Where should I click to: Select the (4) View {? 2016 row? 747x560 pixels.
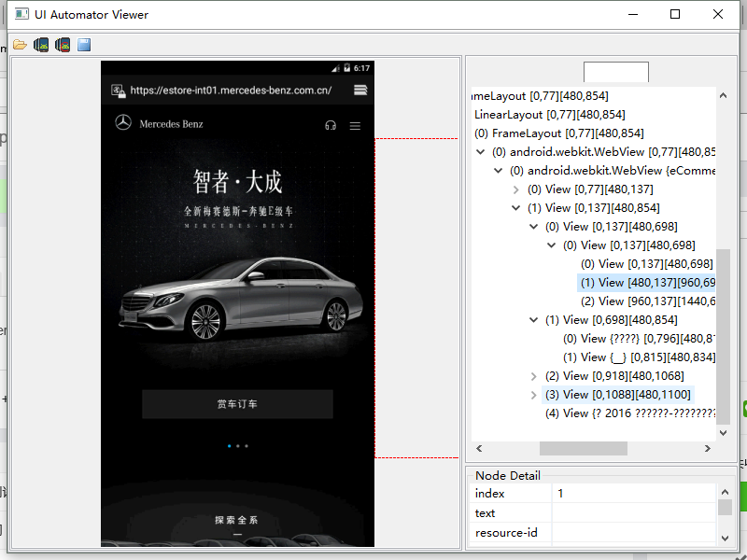coord(629,413)
